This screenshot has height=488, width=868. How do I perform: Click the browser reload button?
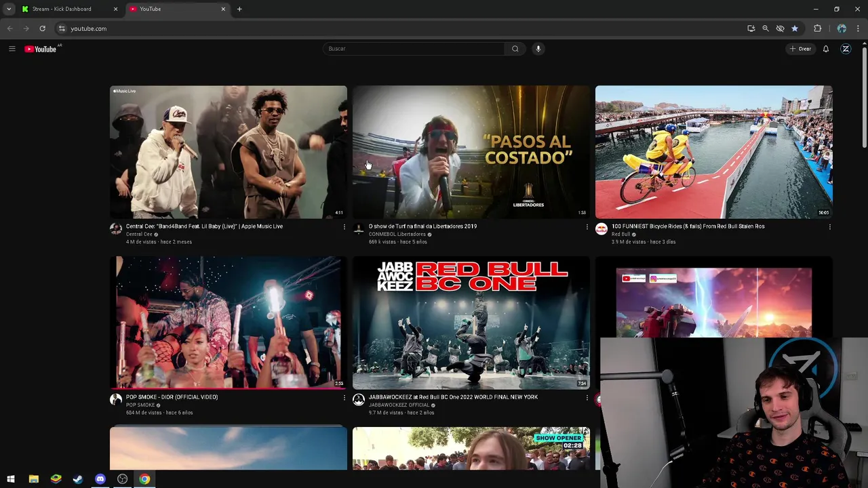pos(42,28)
